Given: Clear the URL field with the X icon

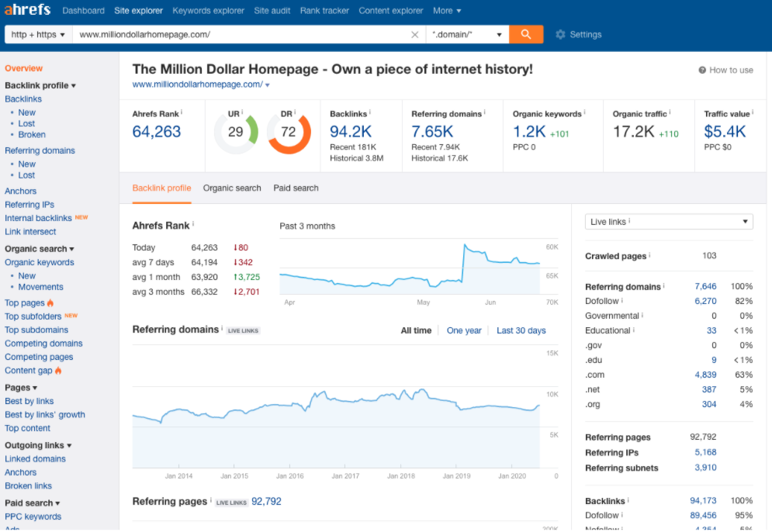Looking at the screenshot, I should [414, 34].
